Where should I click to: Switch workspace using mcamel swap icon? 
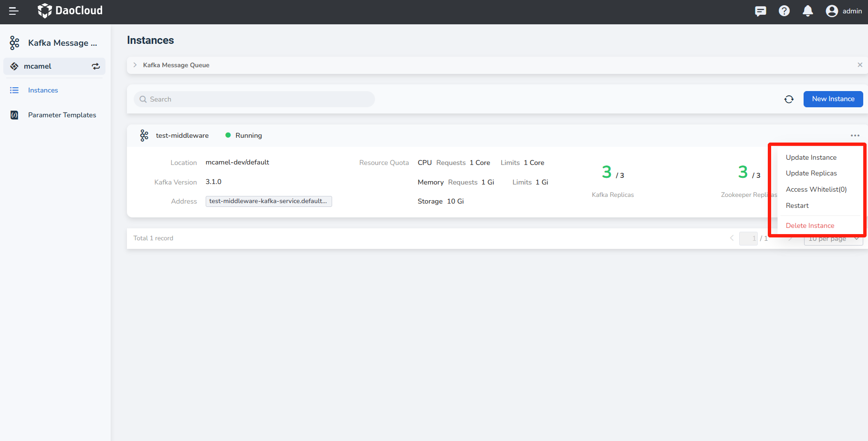tap(95, 66)
